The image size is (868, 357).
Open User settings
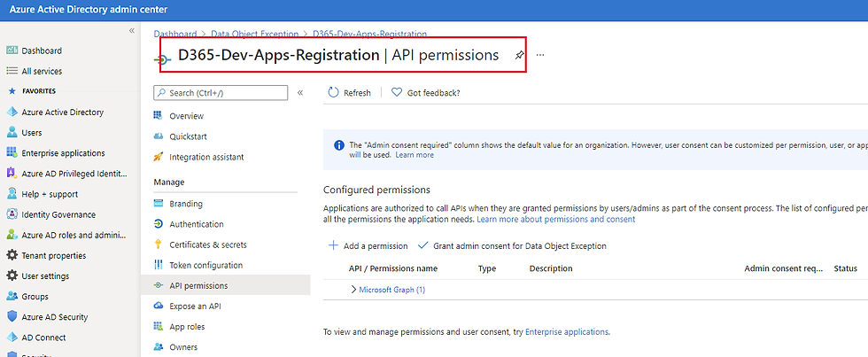(45, 276)
